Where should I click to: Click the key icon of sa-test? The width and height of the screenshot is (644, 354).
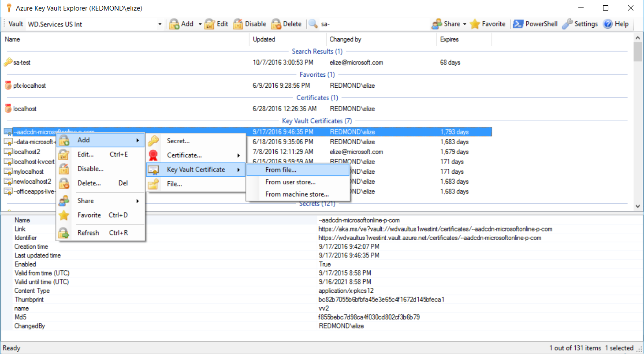click(x=8, y=62)
